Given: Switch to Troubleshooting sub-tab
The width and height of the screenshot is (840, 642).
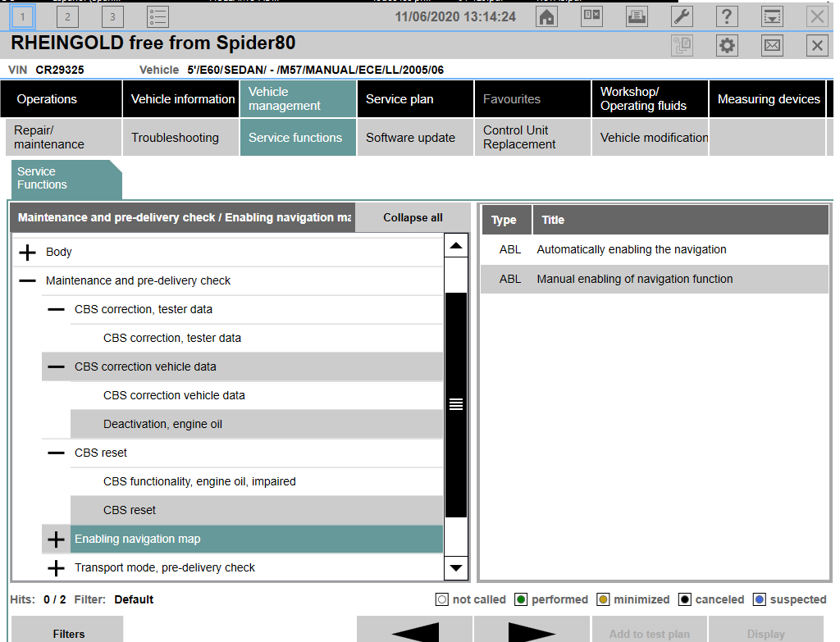Looking at the screenshot, I should coord(181,138).
